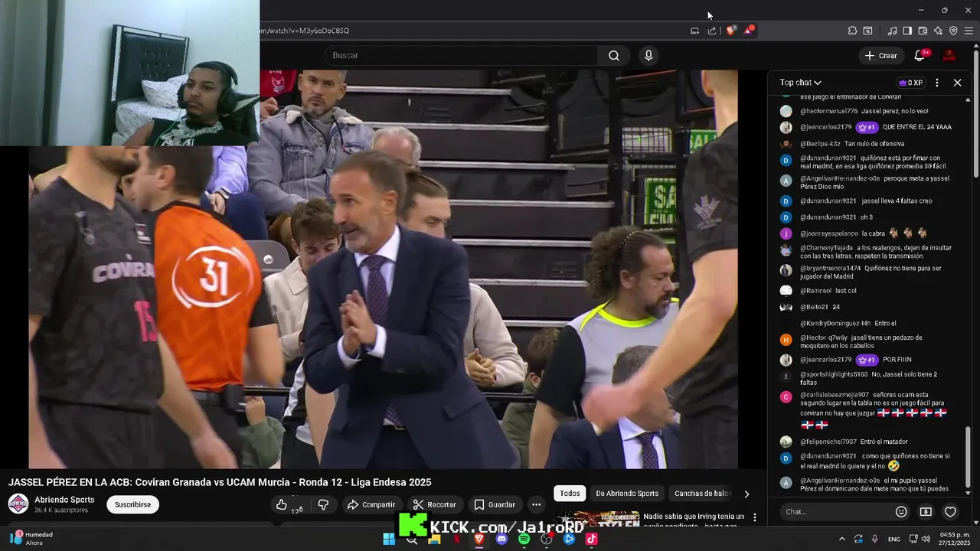Open the chat emoji picker
The width and height of the screenshot is (980, 551).
coord(901,511)
